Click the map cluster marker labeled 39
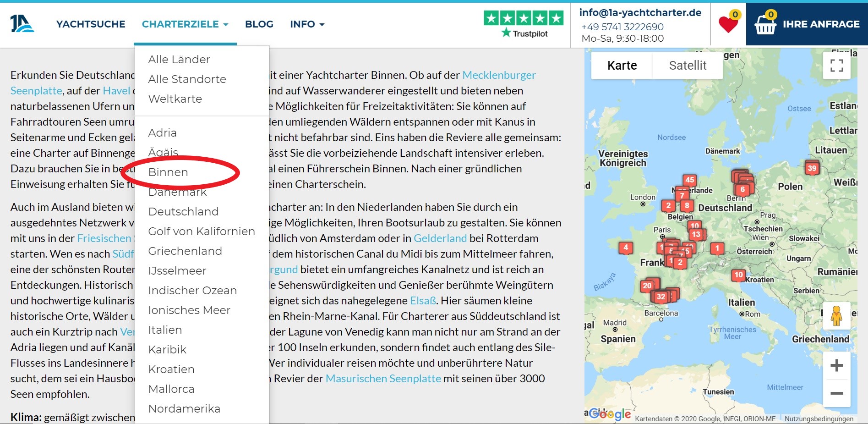The image size is (868, 424). pos(812,168)
